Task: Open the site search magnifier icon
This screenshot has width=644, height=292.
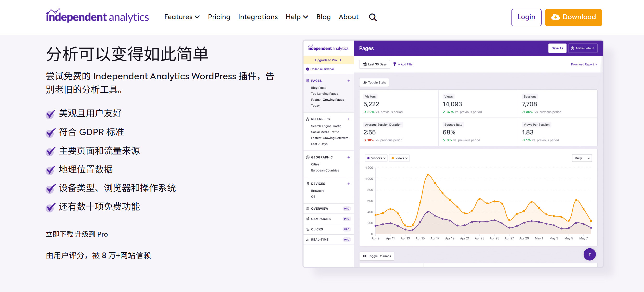Action: (373, 17)
